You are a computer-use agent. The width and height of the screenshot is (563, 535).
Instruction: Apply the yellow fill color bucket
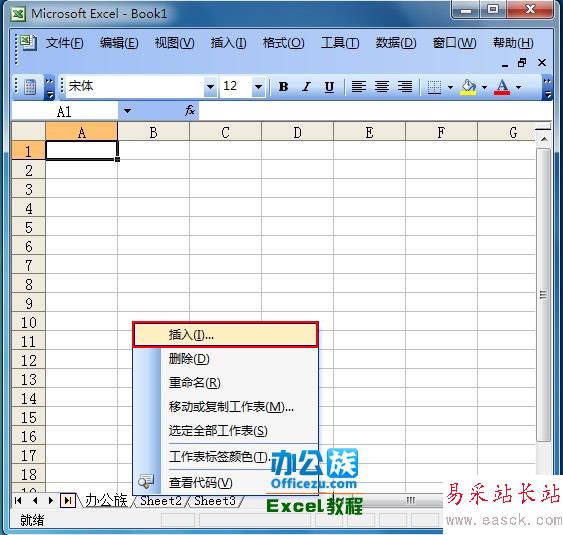pyautogui.click(x=468, y=87)
